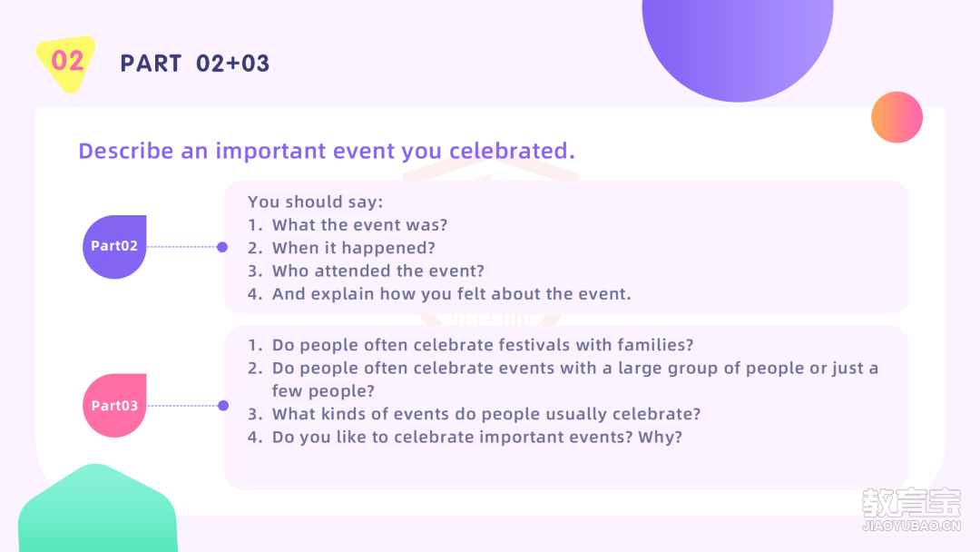Click the purple dot beside Part03 connector

click(x=223, y=406)
